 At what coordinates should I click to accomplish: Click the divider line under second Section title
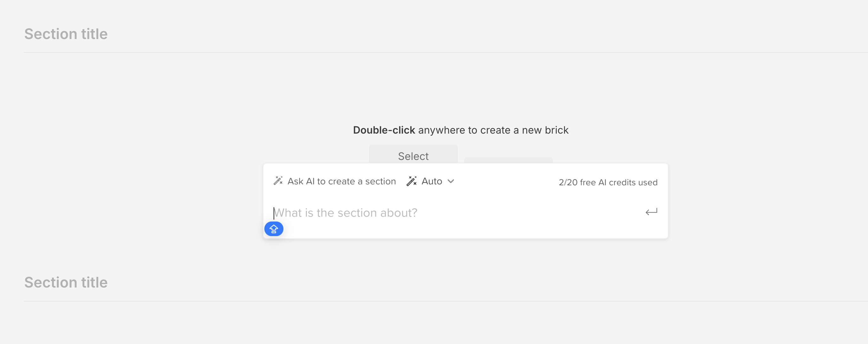click(x=438, y=301)
